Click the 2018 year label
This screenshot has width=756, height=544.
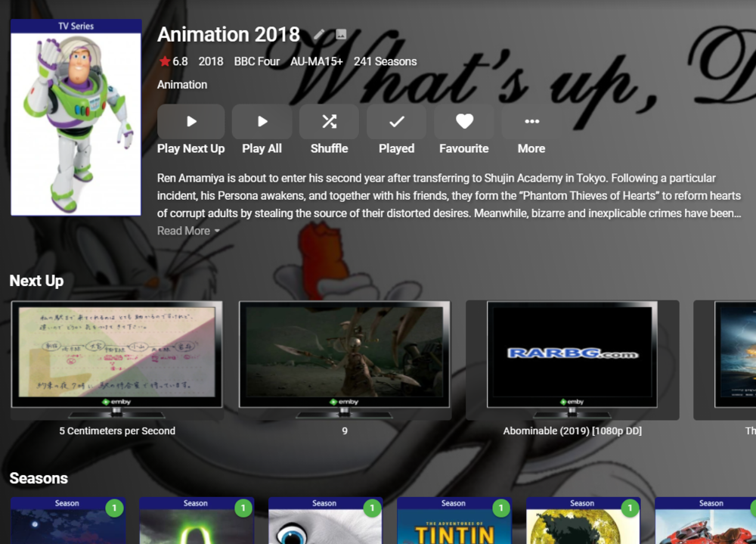(x=211, y=61)
